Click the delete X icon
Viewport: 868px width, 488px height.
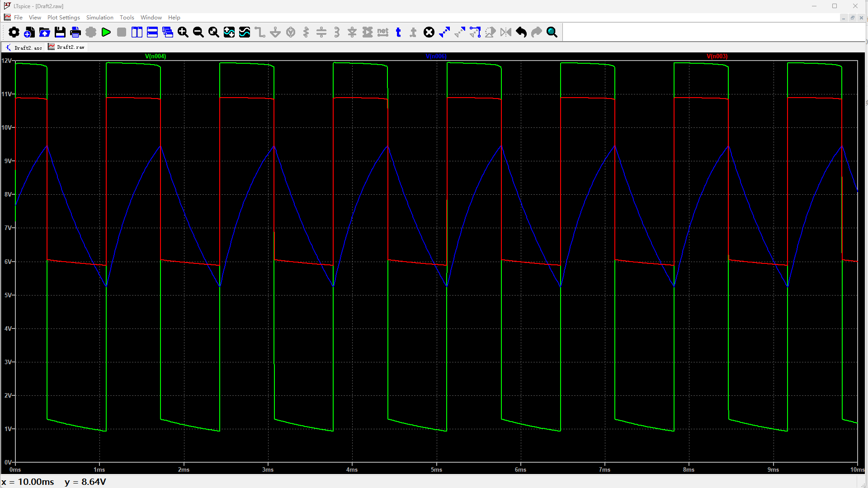[x=429, y=32]
